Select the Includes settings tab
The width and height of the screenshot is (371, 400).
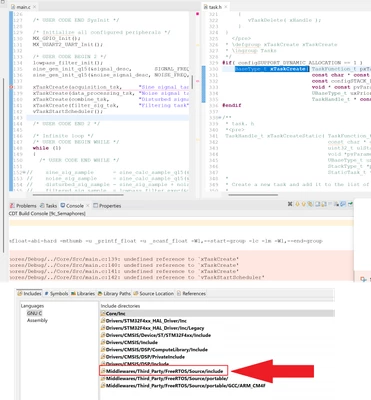30,294
